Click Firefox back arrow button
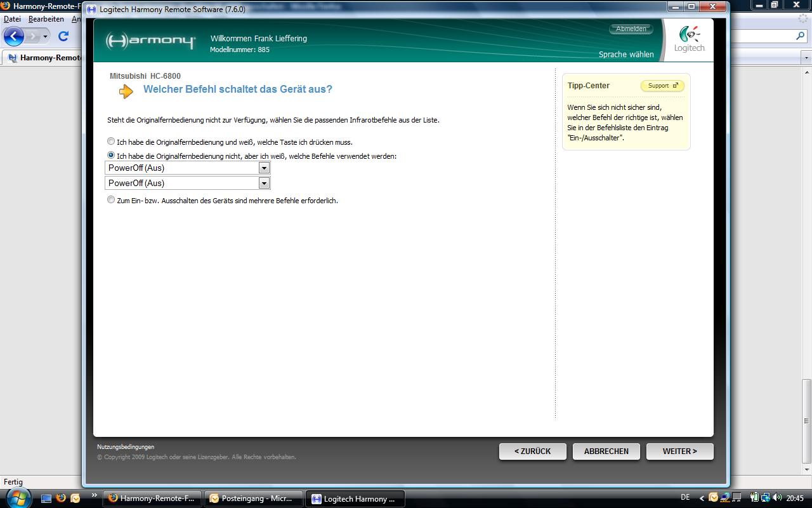Image resolution: width=812 pixels, height=508 pixels. click(x=13, y=36)
